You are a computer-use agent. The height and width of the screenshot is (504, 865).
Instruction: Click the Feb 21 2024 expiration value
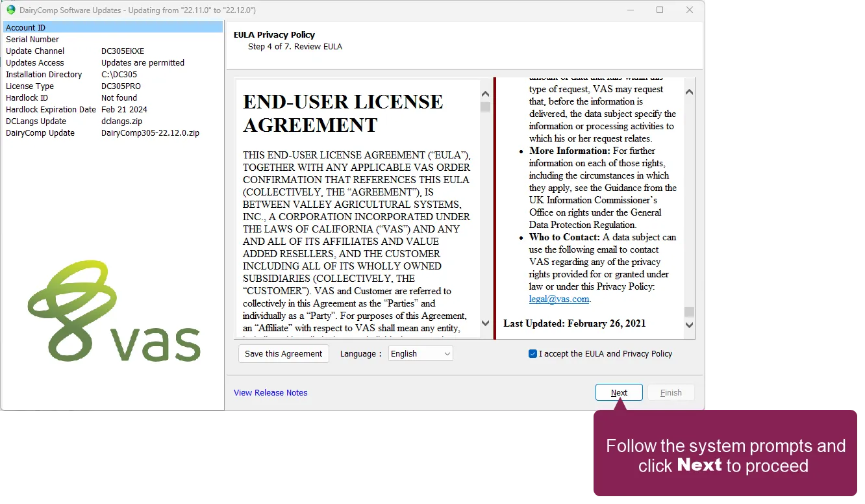click(x=124, y=110)
